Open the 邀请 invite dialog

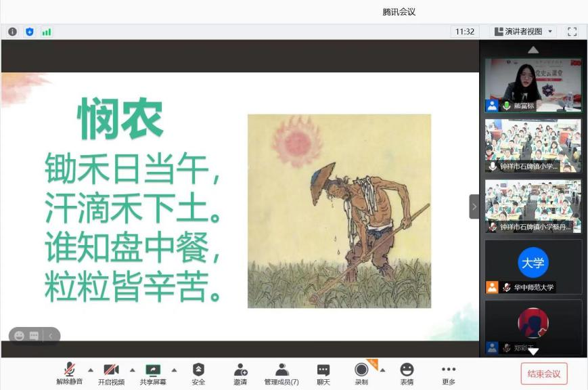click(240, 374)
